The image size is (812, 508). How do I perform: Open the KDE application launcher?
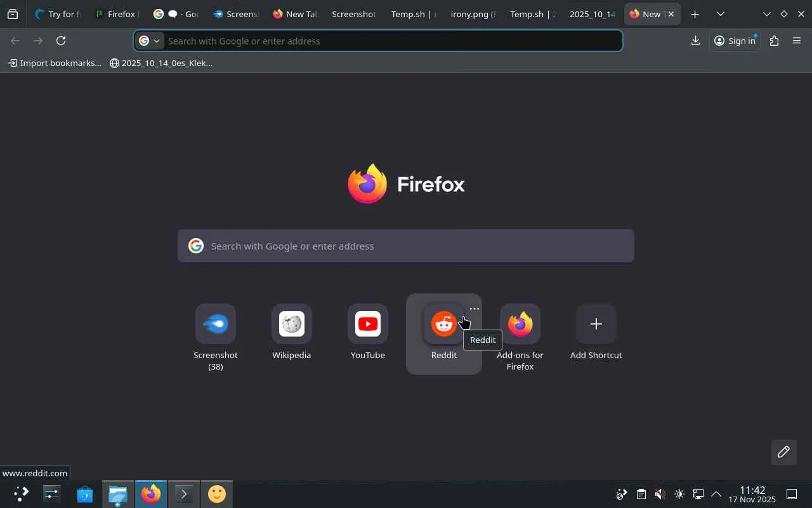[x=21, y=494]
